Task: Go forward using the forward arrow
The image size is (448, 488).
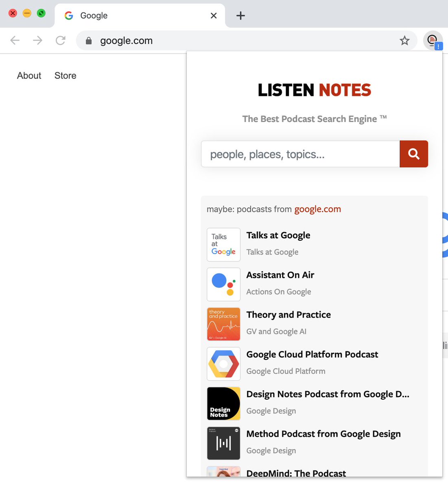Action: click(37, 40)
